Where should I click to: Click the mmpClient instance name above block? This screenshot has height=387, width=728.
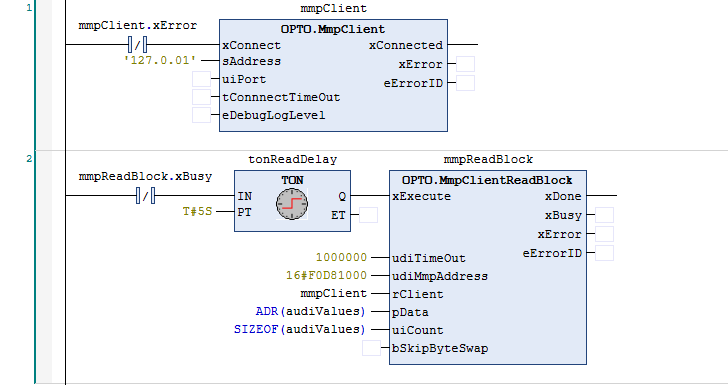(333, 8)
